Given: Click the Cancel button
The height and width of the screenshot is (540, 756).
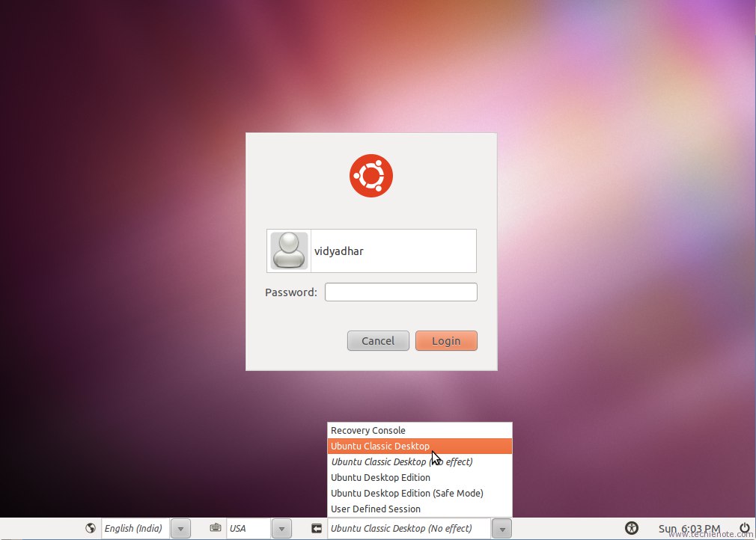Looking at the screenshot, I should 378,340.
